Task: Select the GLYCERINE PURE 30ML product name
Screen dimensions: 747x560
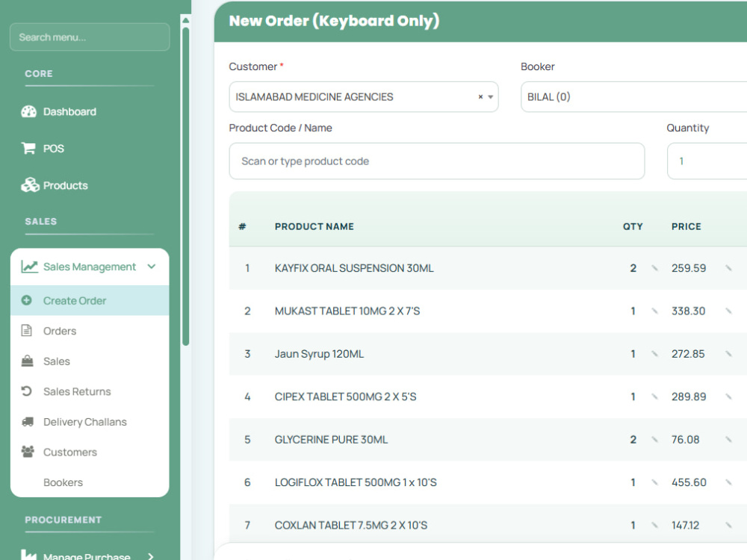Action: pyautogui.click(x=331, y=440)
